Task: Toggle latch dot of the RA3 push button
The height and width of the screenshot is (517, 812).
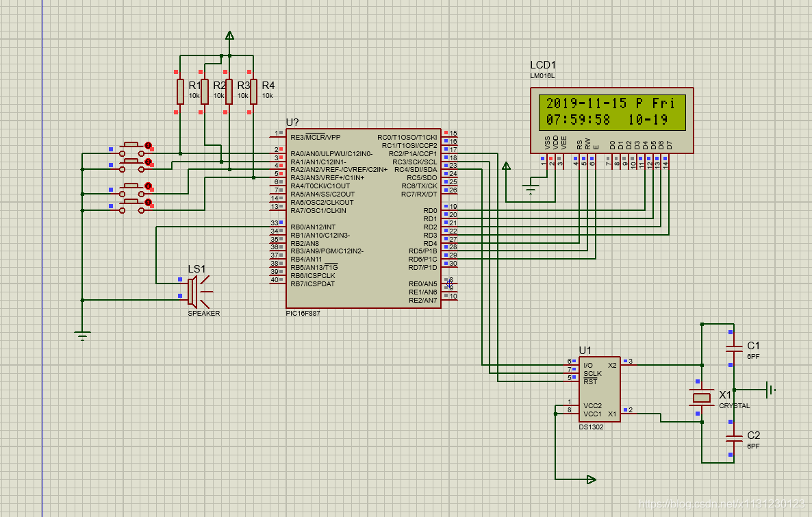Action: tap(148, 203)
